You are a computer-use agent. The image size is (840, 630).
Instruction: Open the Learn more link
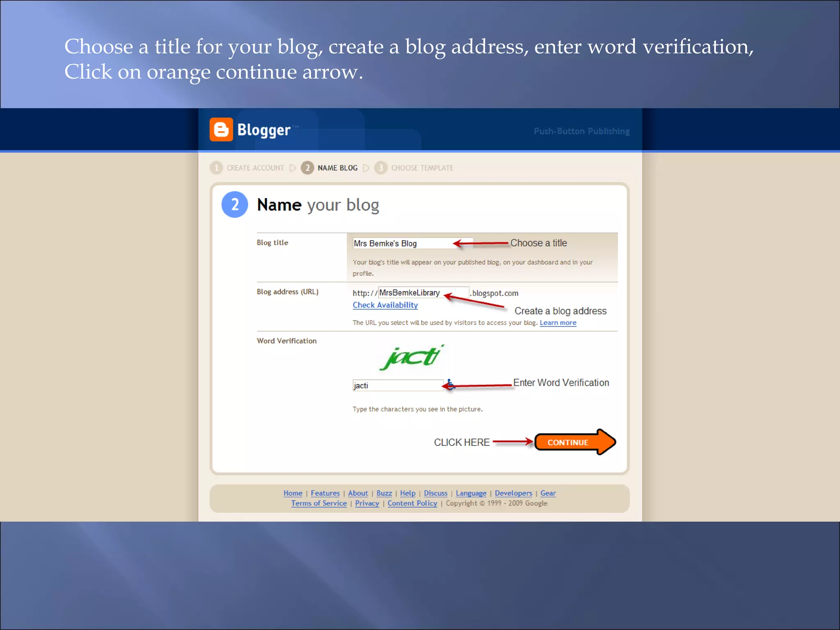pos(558,323)
